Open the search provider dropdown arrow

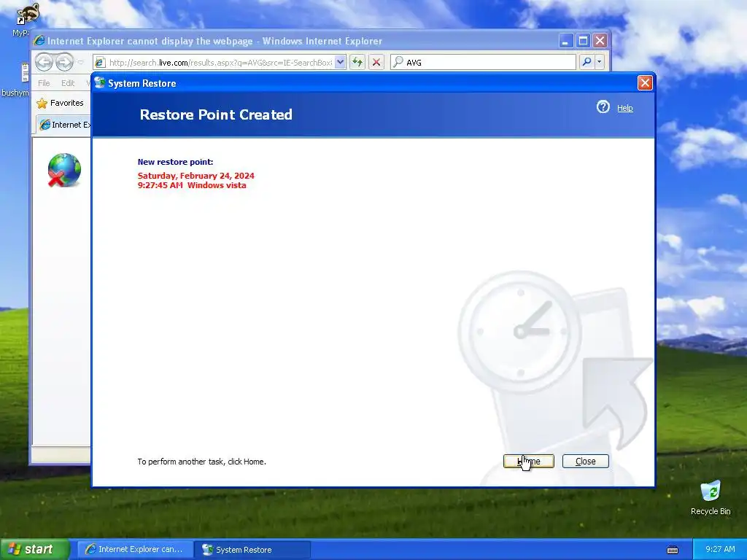600,62
